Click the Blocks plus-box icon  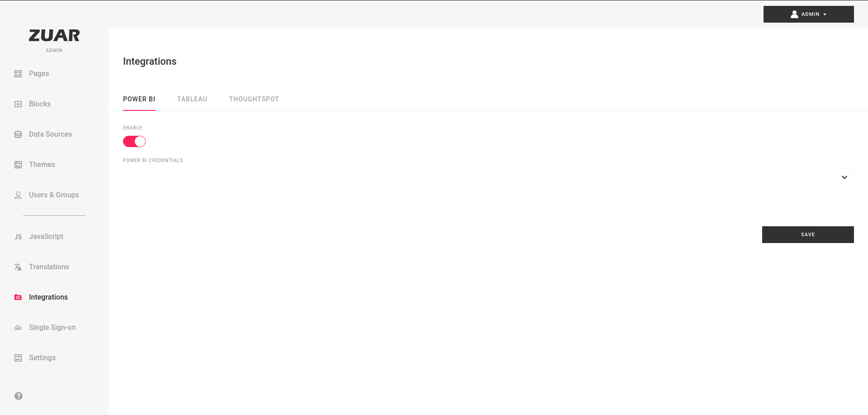(x=18, y=104)
